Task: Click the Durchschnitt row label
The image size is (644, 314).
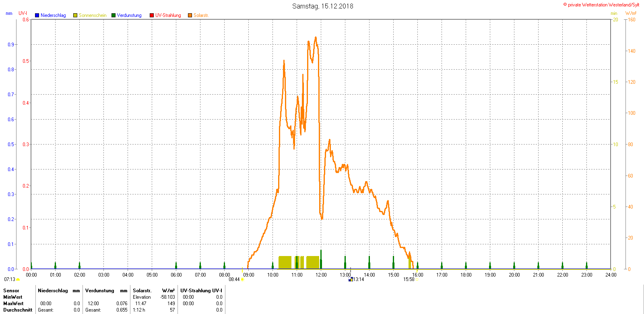Action: [x=18, y=310]
